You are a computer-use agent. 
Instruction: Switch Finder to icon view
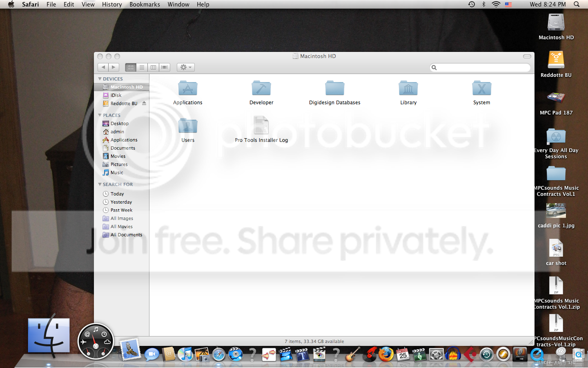tap(131, 67)
